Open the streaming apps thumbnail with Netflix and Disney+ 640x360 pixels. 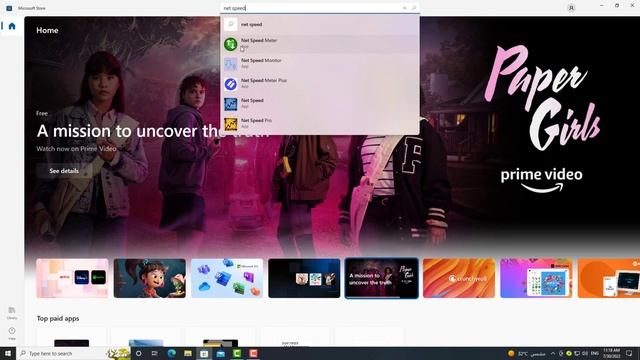pos(73,278)
